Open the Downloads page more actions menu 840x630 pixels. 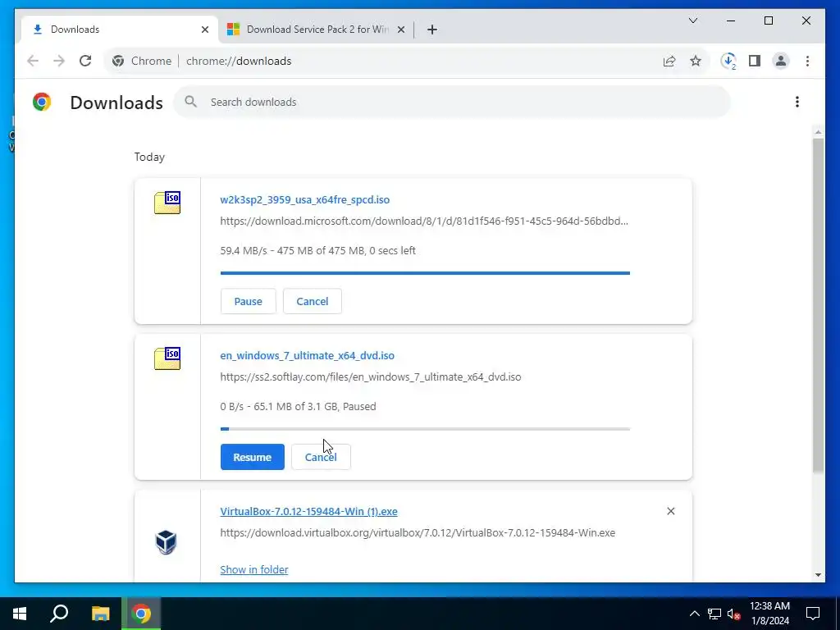pos(797,102)
